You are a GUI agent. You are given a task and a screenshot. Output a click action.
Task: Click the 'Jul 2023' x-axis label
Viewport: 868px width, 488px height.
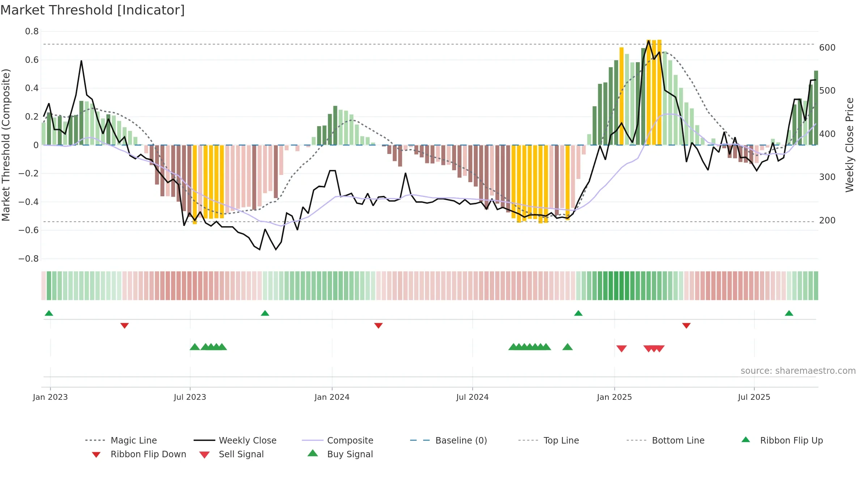(190, 397)
